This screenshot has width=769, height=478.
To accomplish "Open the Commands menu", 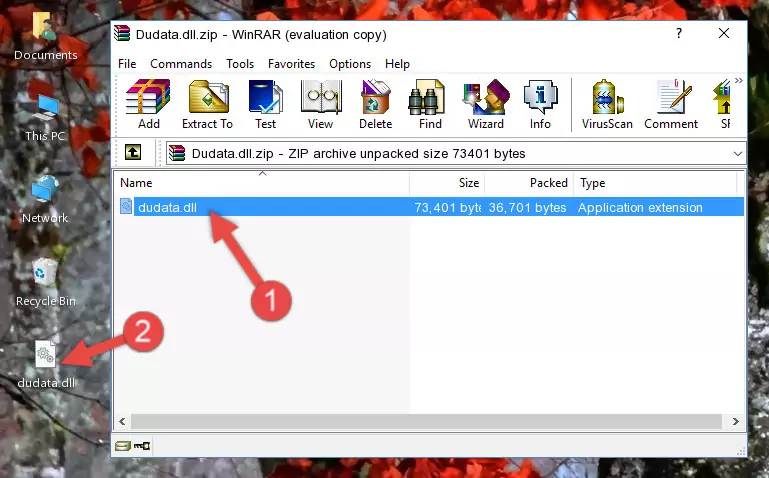I will pos(181,64).
